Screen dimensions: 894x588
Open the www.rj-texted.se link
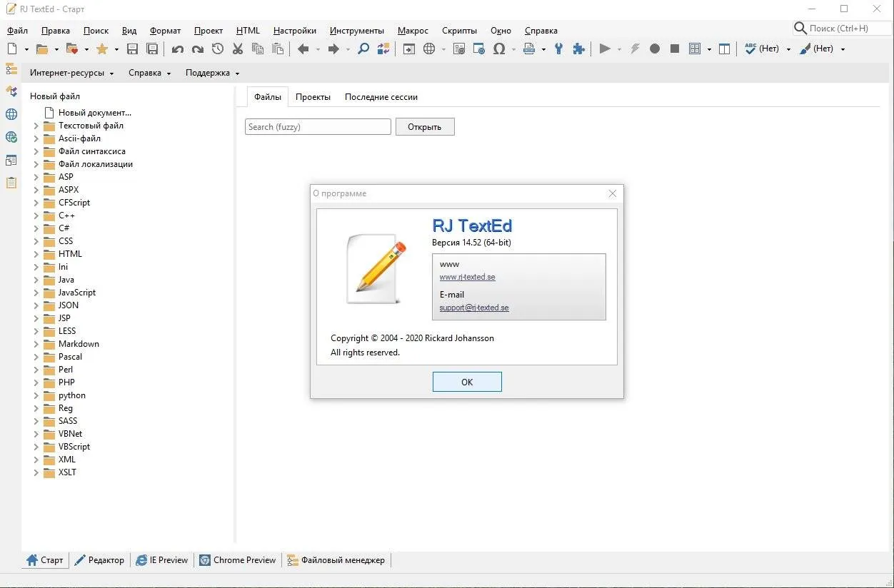467,277
